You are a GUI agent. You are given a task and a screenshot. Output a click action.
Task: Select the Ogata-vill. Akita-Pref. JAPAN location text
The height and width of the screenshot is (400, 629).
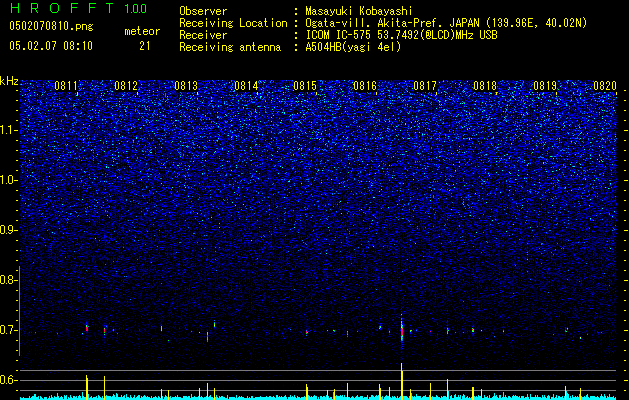(x=446, y=23)
